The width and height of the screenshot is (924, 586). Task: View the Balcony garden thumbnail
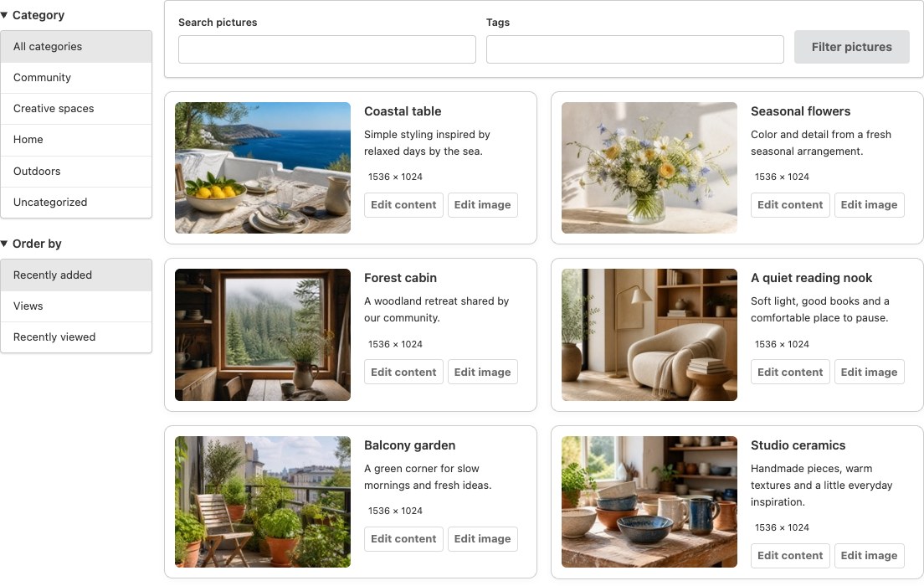click(263, 501)
